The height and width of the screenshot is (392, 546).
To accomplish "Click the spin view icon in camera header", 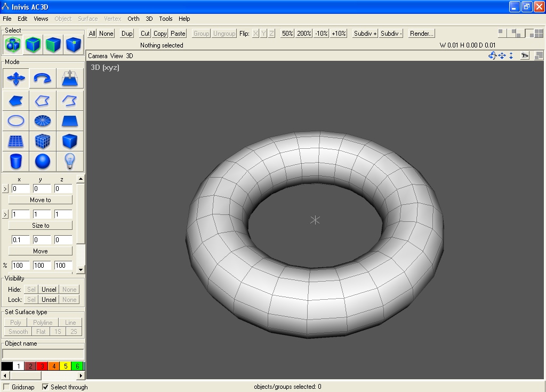I will (492, 56).
